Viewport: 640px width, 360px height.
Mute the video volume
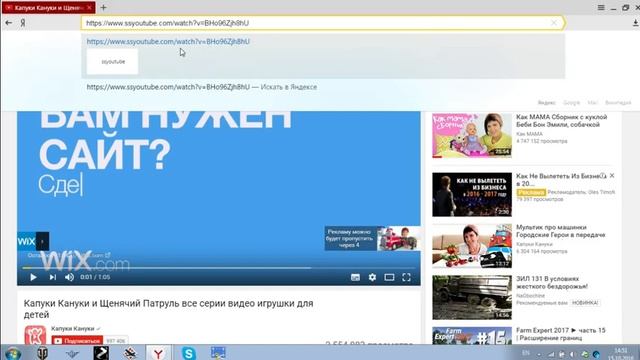point(69,277)
